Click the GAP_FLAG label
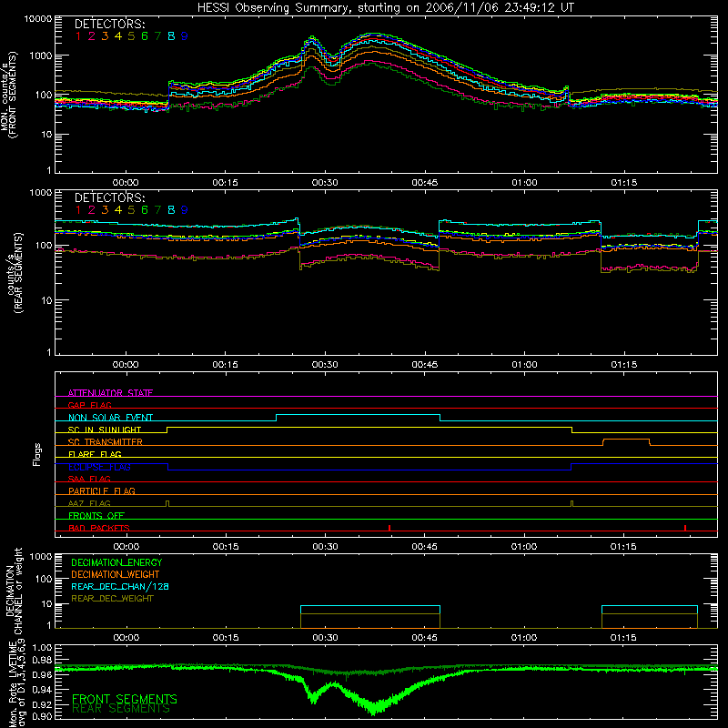The height and width of the screenshot is (728, 728). 89,405
